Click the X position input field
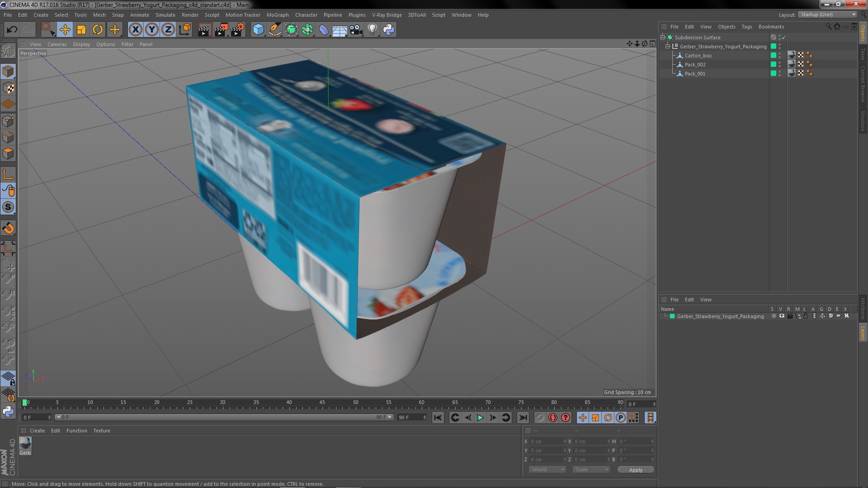868x488 pixels. (x=548, y=441)
